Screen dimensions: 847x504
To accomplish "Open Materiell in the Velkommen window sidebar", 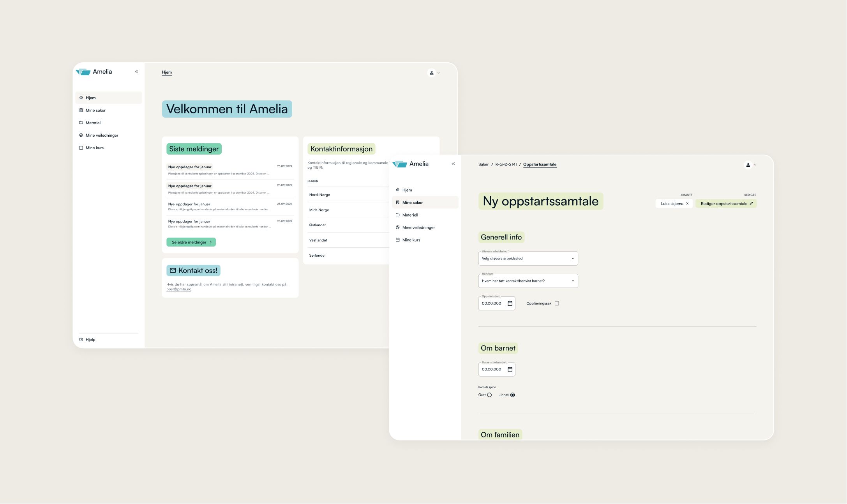I will click(x=109, y=123).
